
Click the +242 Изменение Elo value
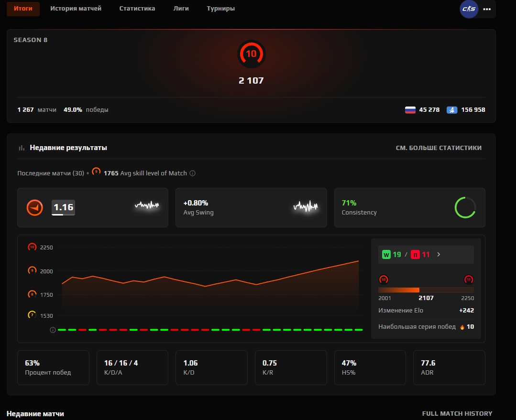click(467, 311)
